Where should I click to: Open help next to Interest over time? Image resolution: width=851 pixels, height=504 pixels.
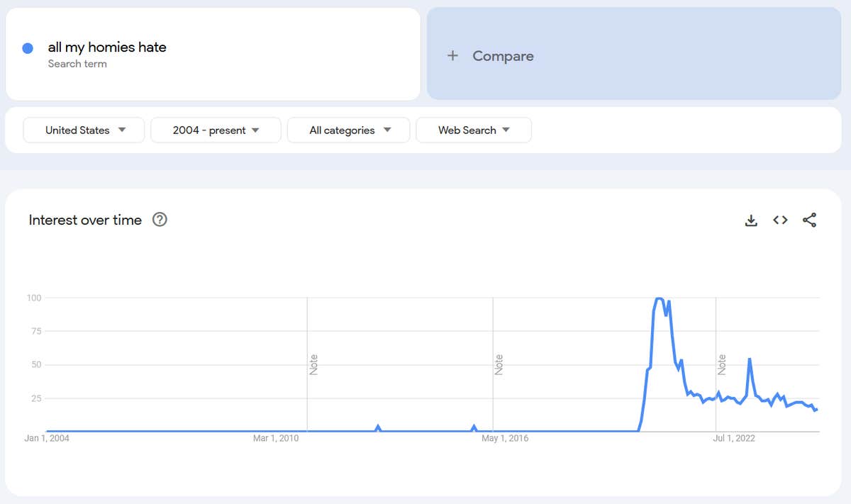pos(160,220)
